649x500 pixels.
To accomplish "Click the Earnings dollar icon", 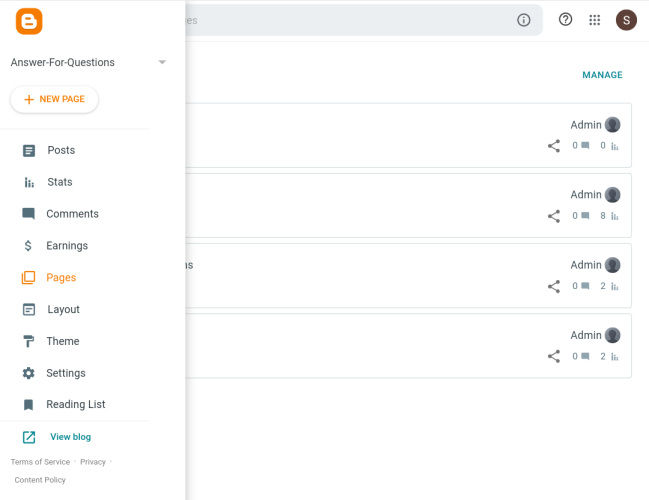I will click(28, 246).
